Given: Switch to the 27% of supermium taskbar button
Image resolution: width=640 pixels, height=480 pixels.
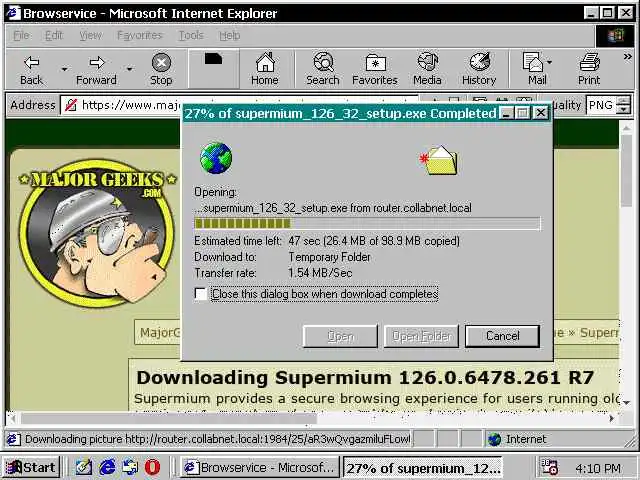Looking at the screenshot, I should pos(423,467).
